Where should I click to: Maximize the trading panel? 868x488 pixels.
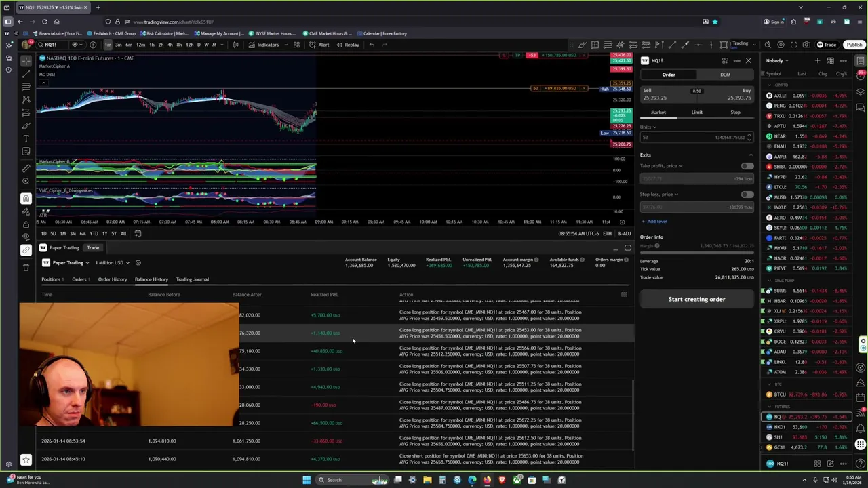628,248
